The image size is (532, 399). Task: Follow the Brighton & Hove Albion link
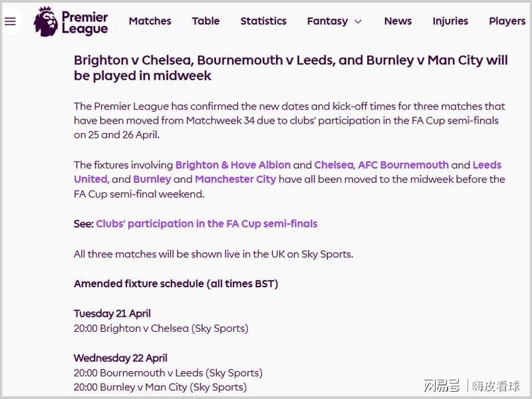233,165
